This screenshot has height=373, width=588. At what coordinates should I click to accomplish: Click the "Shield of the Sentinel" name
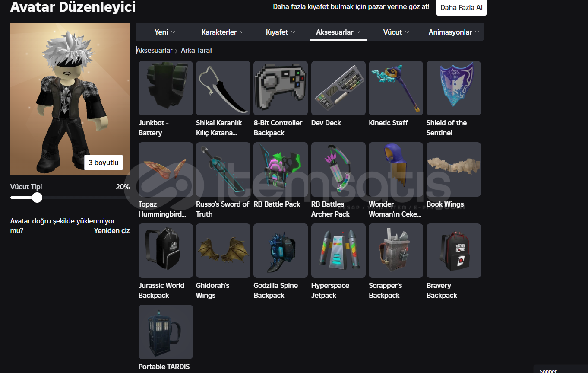coord(446,128)
